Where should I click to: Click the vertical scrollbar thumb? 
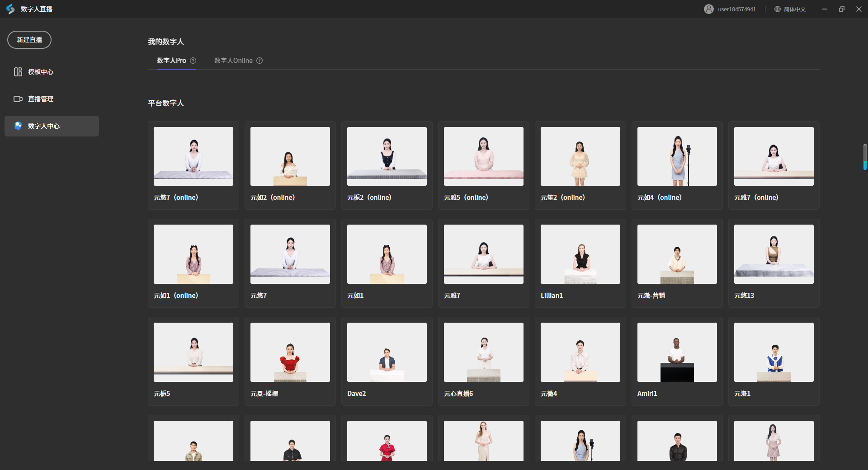click(864, 157)
